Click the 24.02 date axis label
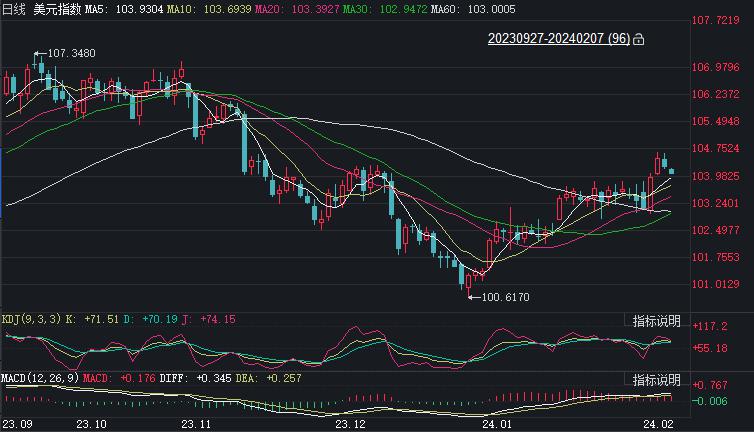The image size is (754, 432). pyautogui.click(x=659, y=424)
